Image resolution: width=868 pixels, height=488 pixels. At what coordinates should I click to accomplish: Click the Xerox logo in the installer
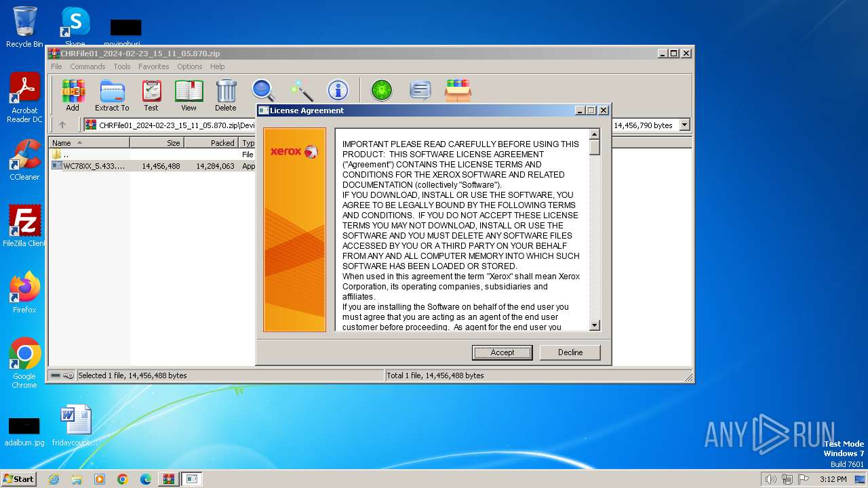pyautogui.click(x=294, y=151)
